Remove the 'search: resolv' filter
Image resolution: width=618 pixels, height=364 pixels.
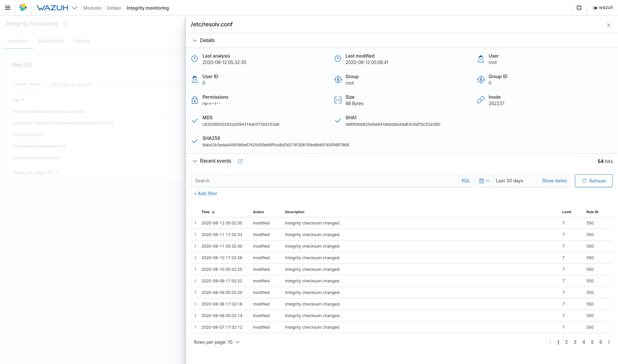click(42, 84)
